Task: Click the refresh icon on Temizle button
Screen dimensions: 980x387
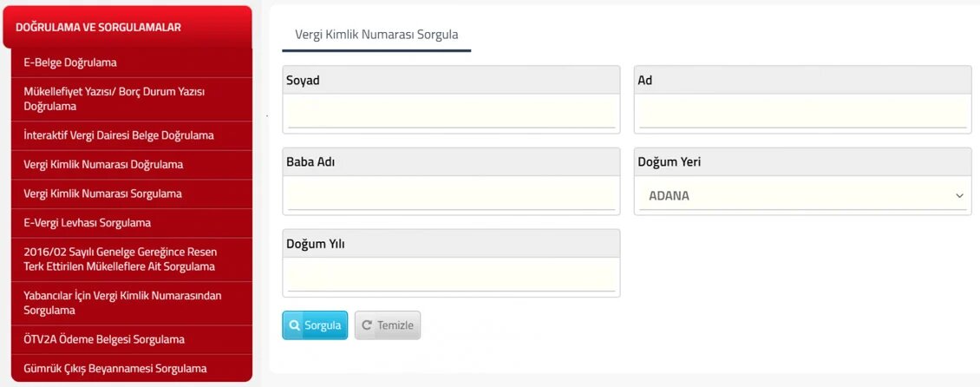Action: click(x=367, y=325)
